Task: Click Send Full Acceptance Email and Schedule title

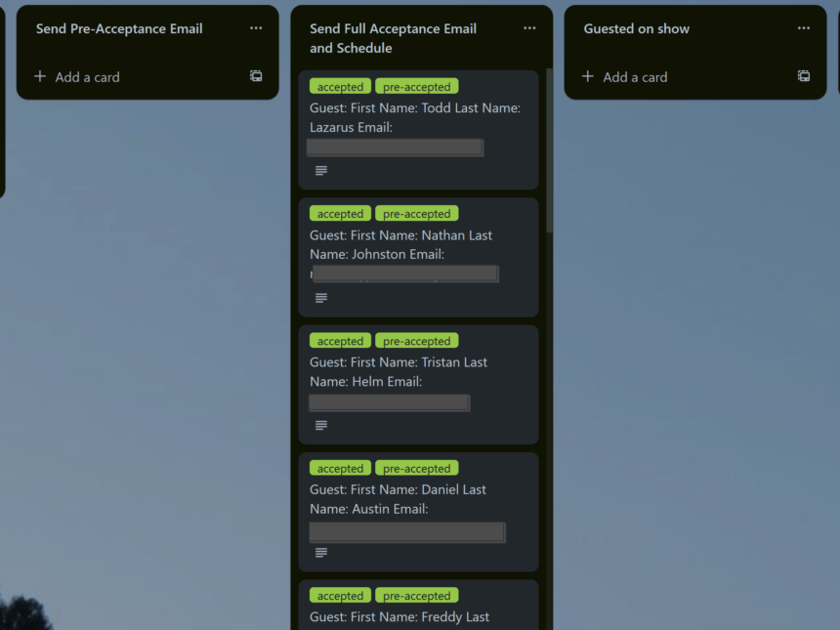Action: coord(393,38)
